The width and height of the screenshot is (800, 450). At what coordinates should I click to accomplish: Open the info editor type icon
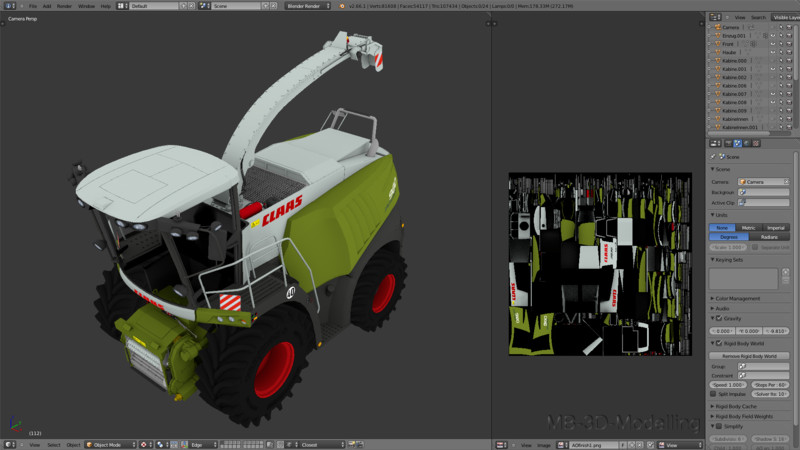(x=9, y=6)
